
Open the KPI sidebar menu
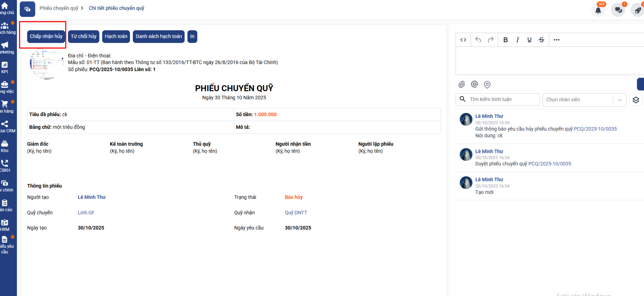(5, 67)
